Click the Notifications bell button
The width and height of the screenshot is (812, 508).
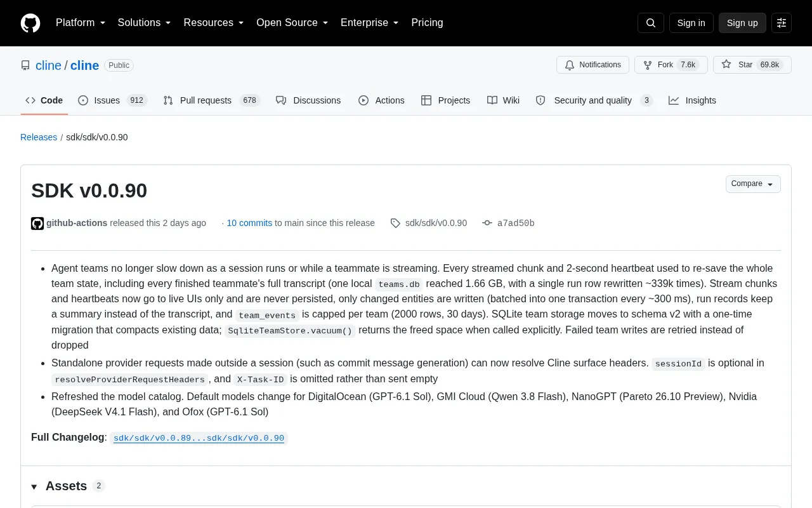pos(593,65)
